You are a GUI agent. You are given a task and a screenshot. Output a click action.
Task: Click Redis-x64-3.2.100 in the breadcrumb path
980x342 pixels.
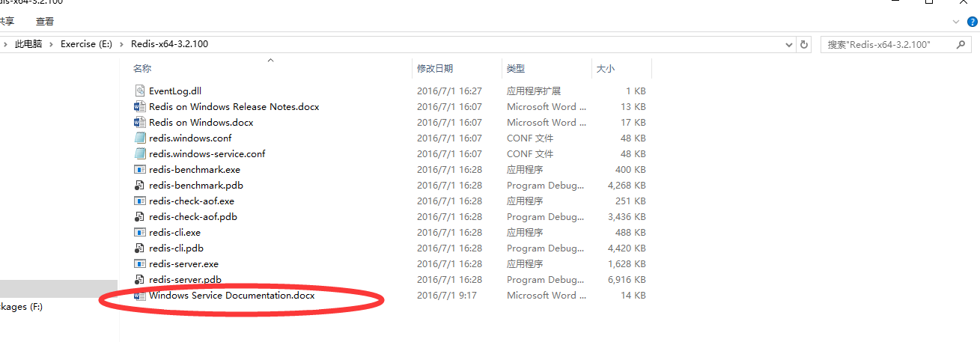click(169, 44)
